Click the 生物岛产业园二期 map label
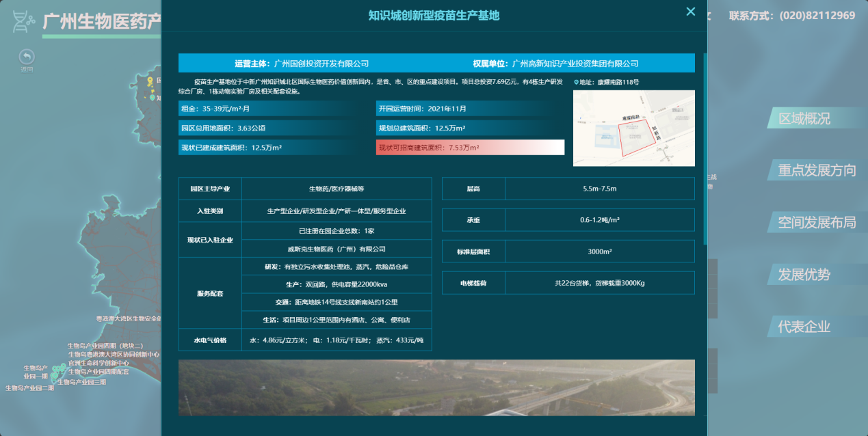The image size is (868, 436). (x=29, y=388)
